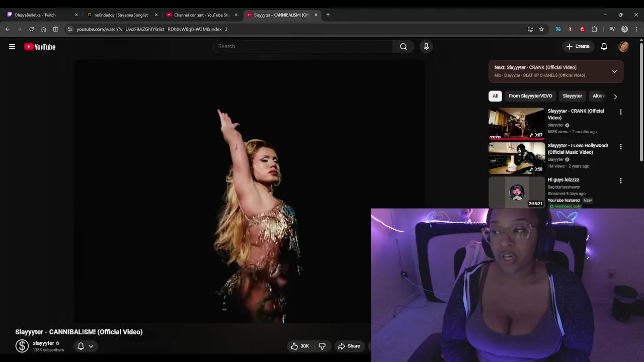
Task: Open CRANK (Official Video) title link
Action: click(x=576, y=114)
